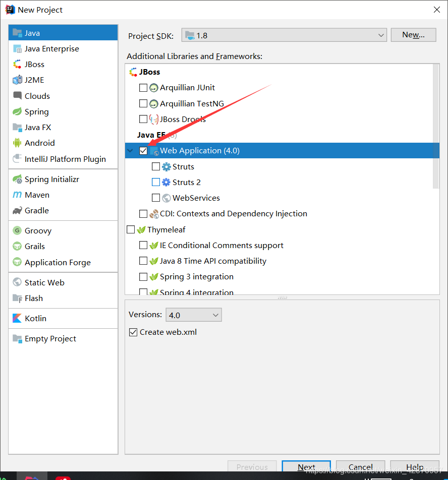Click the splitter handle below frameworks list
Image resolution: width=448 pixels, height=480 pixels.
283,297
